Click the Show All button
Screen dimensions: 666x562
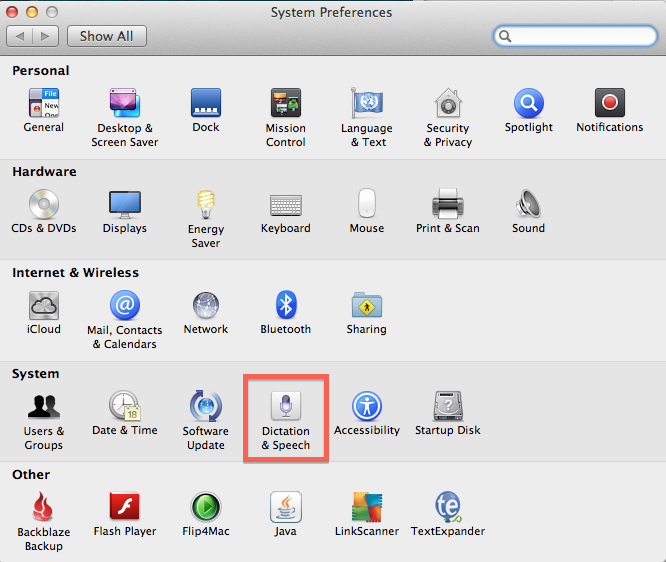coord(107,36)
